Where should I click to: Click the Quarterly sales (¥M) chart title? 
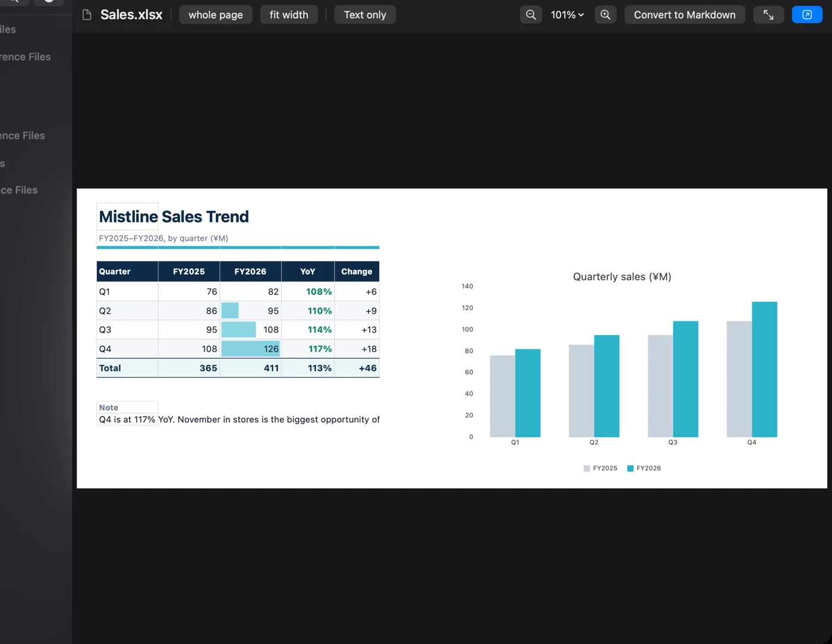[x=622, y=277]
